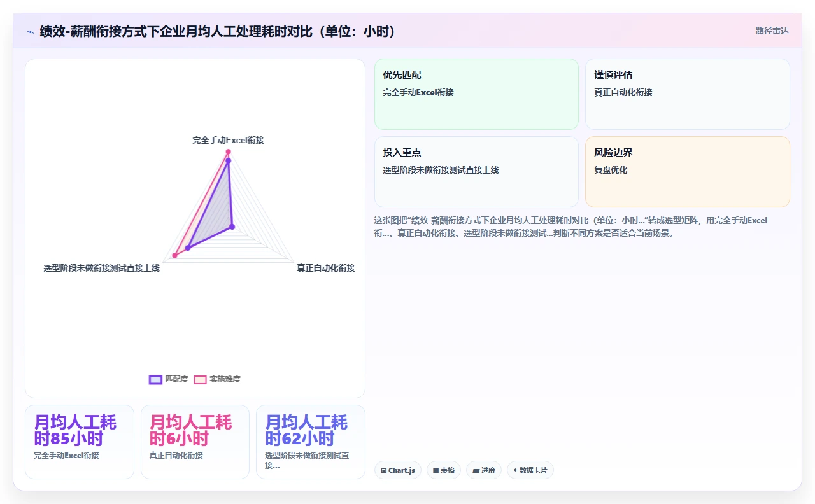The height and width of the screenshot is (504, 815).
Task: Click the radar axis label 完全手动Excel衔接
Action: [x=229, y=140]
